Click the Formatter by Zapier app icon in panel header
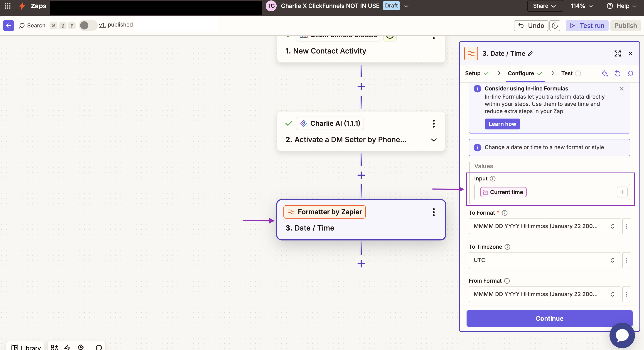Screen dimensions: 644x350 point(471,53)
